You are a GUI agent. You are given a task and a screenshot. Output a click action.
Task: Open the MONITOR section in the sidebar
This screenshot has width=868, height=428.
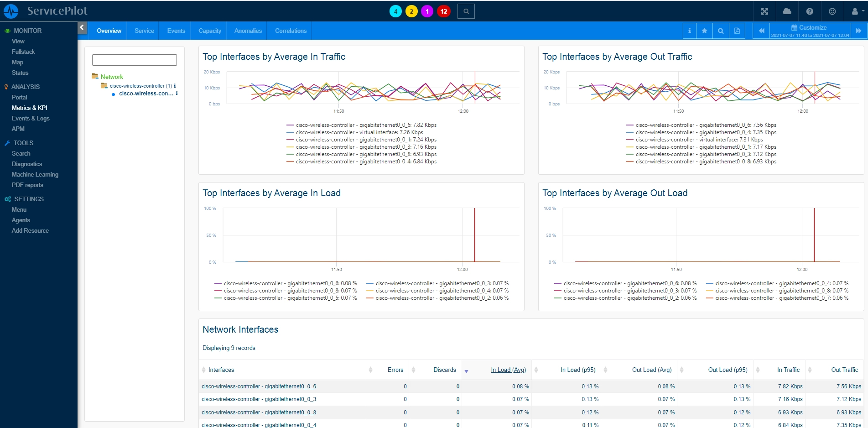click(27, 31)
